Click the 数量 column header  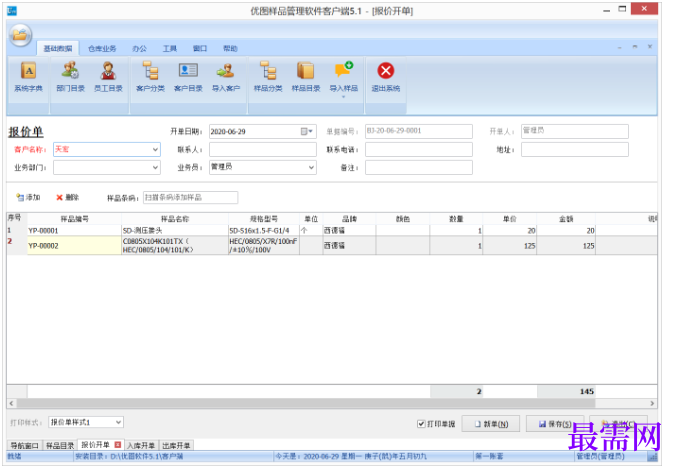pos(456,219)
